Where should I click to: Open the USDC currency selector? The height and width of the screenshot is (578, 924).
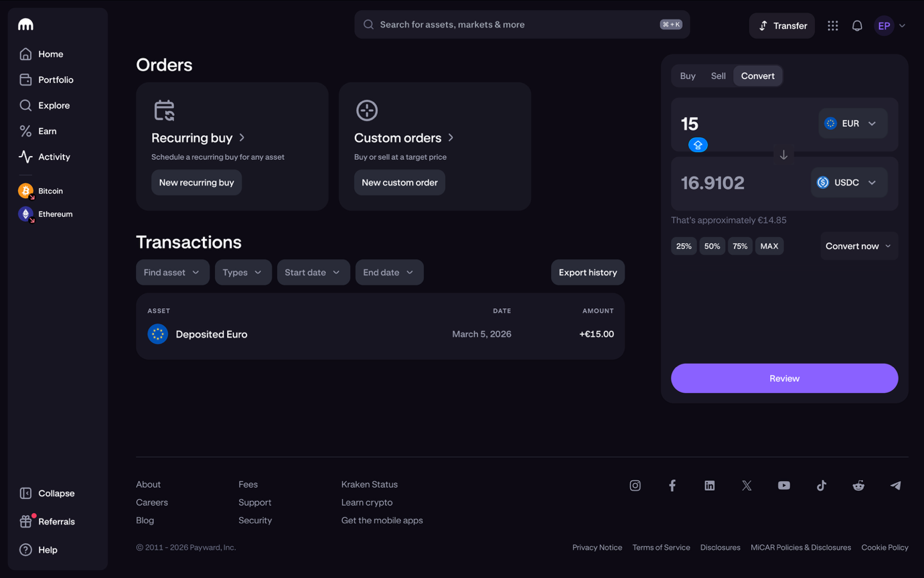[849, 182]
